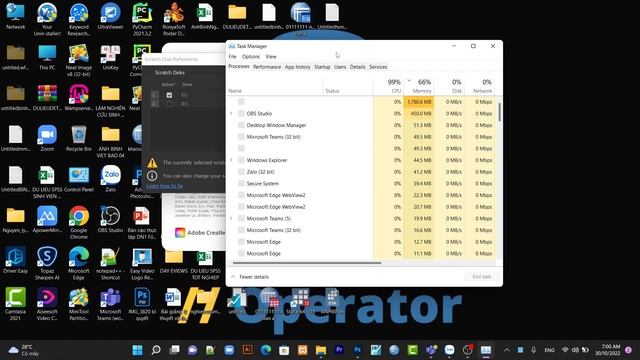This screenshot has height=360, width=640.
Task: Open Search from the taskbar
Action: tap(156, 350)
